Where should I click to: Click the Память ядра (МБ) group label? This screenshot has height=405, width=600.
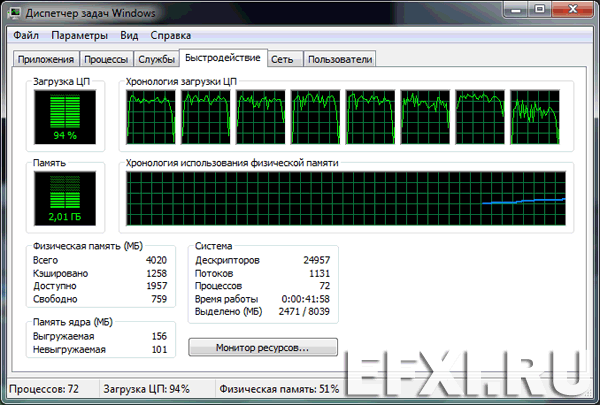[x=73, y=322]
